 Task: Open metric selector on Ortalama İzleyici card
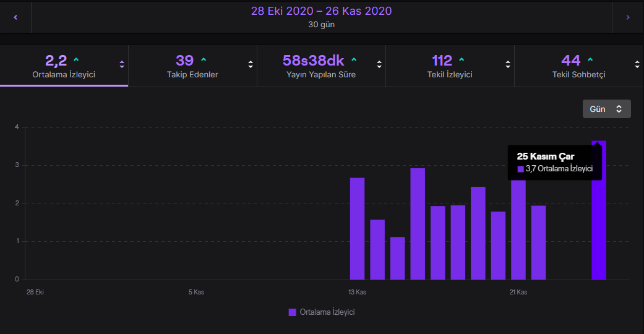point(122,64)
